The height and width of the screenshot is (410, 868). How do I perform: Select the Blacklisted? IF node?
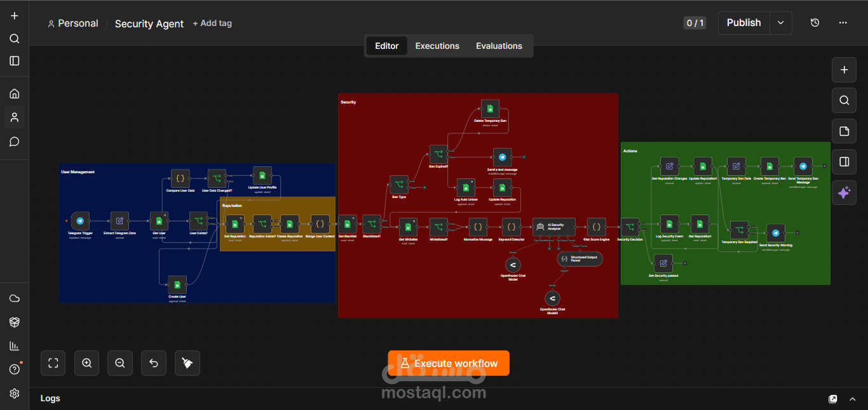(371, 224)
